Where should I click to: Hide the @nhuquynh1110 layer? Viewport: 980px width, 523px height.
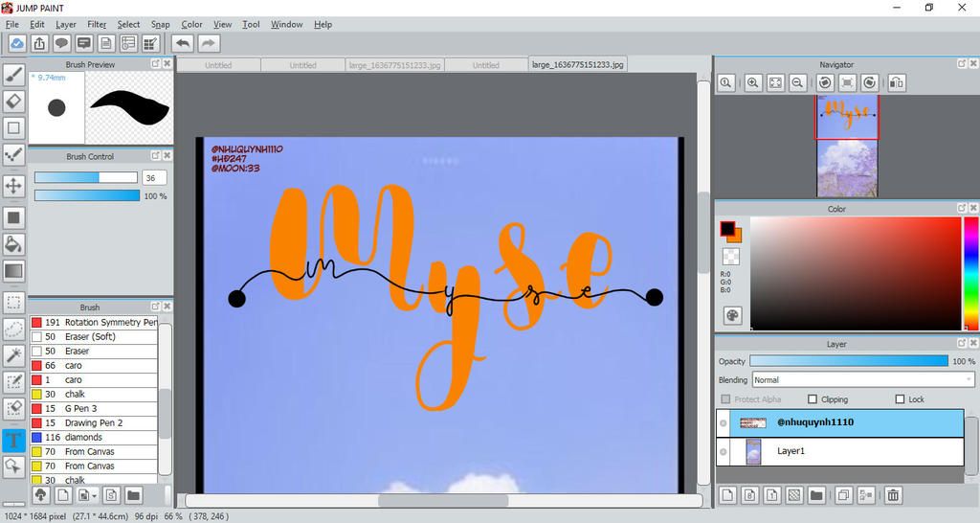(724, 423)
